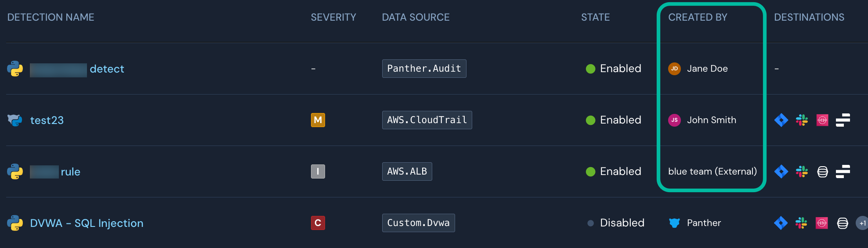Click the Python icon beside DVWA - SQL Injection
The image size is (868, 248).
pyautogui.click(x=15, y=223)
